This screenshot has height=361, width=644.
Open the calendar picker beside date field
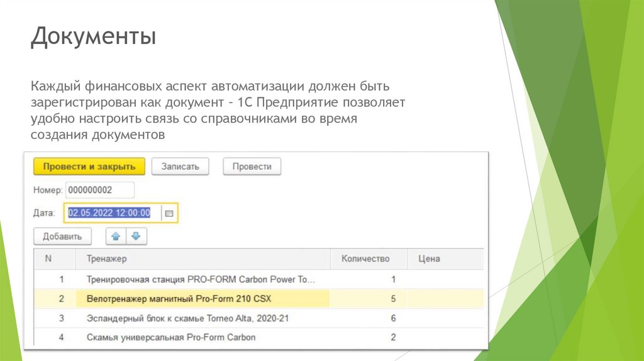coord(169,213)
